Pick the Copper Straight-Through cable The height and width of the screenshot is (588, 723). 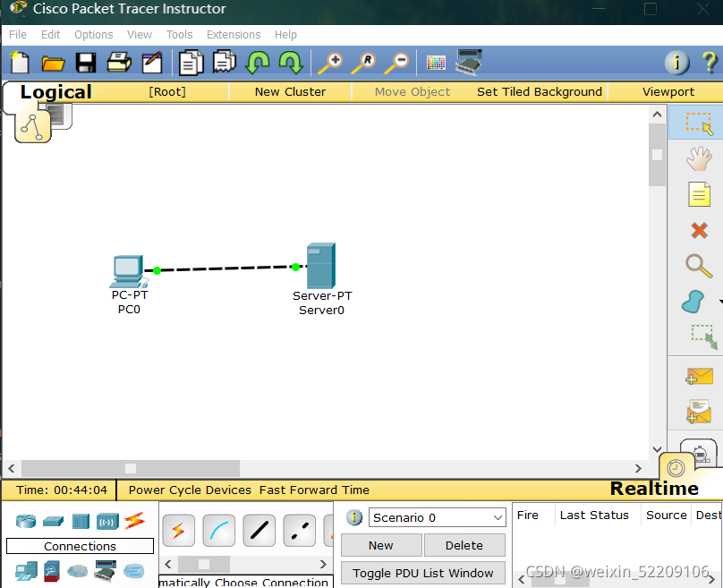pos(259,531)
